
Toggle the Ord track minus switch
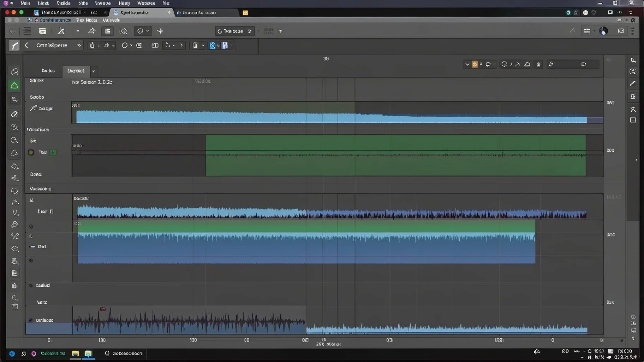click(x=32, y=246)
